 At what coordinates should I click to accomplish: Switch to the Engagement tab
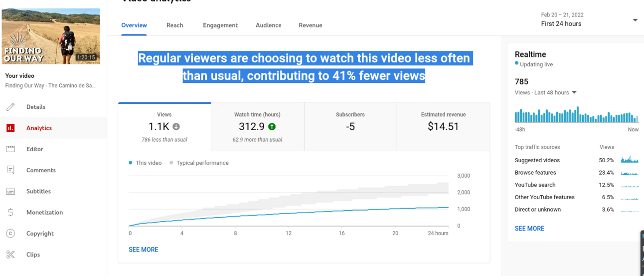click(220, 25)
